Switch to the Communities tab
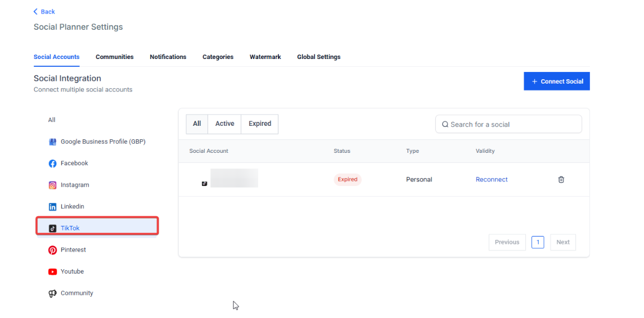 point(114,57)
